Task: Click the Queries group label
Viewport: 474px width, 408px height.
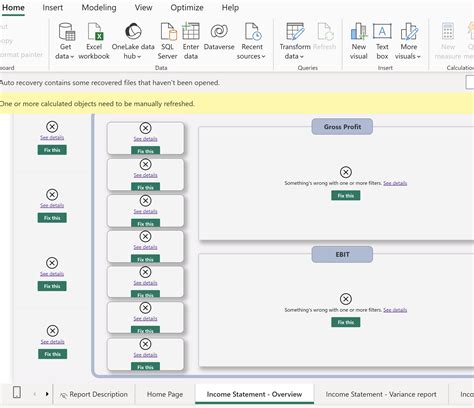Action: 308,68
